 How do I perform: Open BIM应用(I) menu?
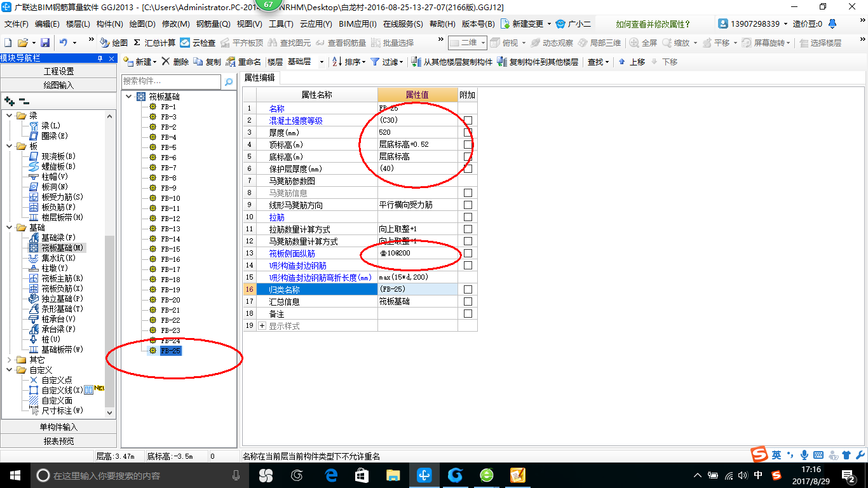[x=358, y=24]
